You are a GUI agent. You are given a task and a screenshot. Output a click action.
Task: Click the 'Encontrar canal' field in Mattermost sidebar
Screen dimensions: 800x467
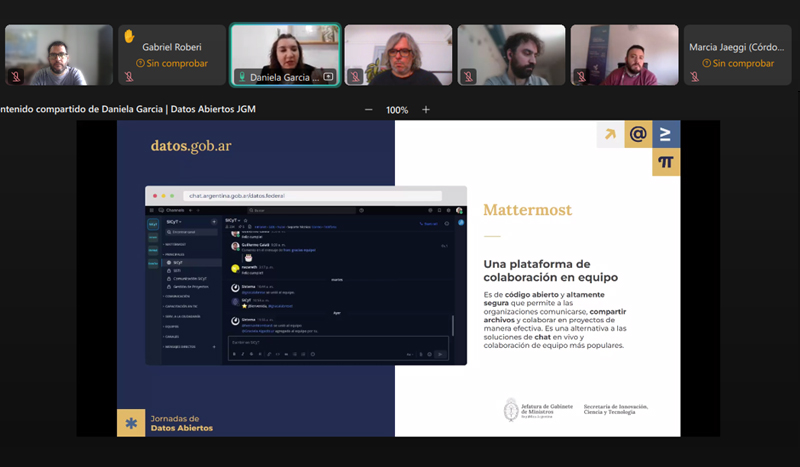coord(191,232)
